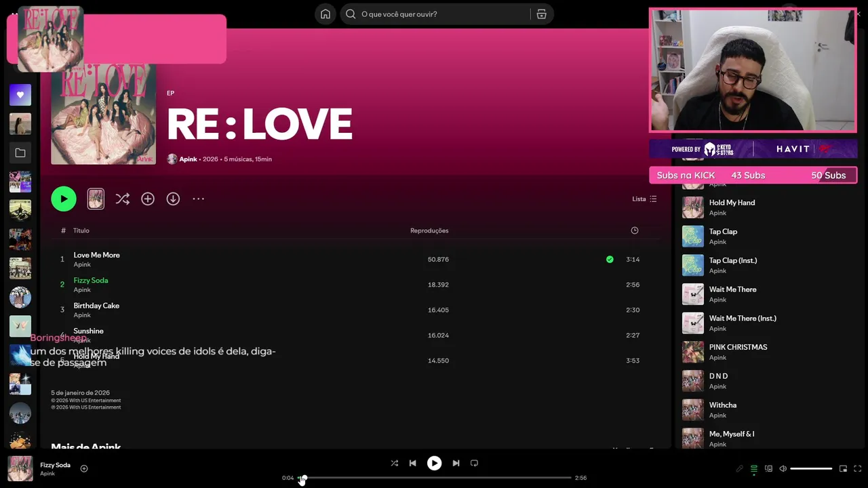The image size is (868, 488).
Task: Click the magnifier search icon
Action: pos(351,14)
